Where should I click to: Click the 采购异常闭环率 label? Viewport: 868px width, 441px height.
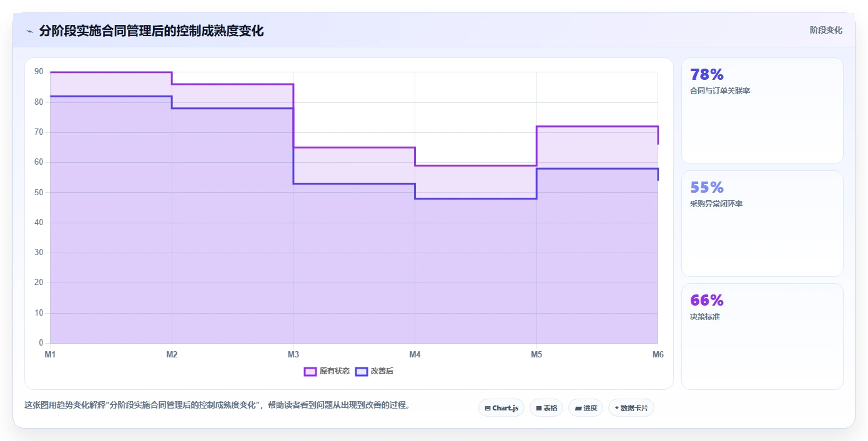pyautogui.click(x=716, y=204)
